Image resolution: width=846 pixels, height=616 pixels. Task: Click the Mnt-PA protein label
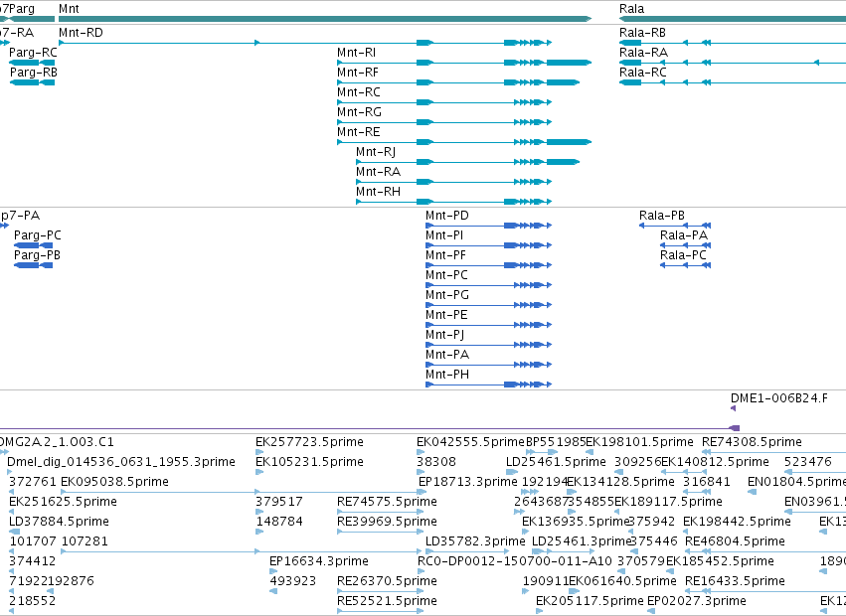pyautogui.click(x=447, y=355)
